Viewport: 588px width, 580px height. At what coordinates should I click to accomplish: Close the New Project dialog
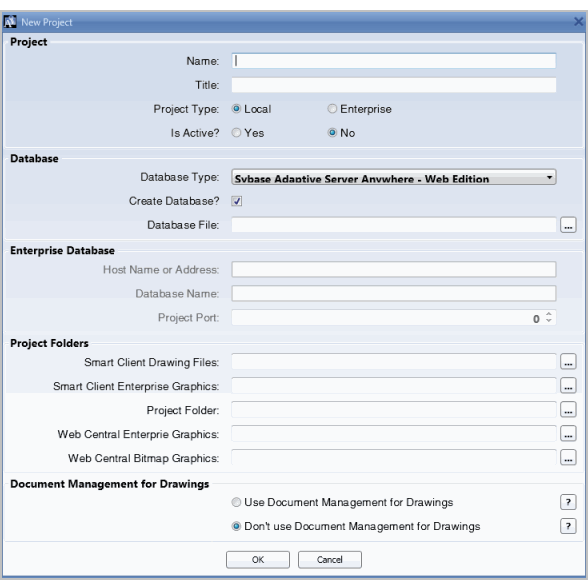click(579, 22)
